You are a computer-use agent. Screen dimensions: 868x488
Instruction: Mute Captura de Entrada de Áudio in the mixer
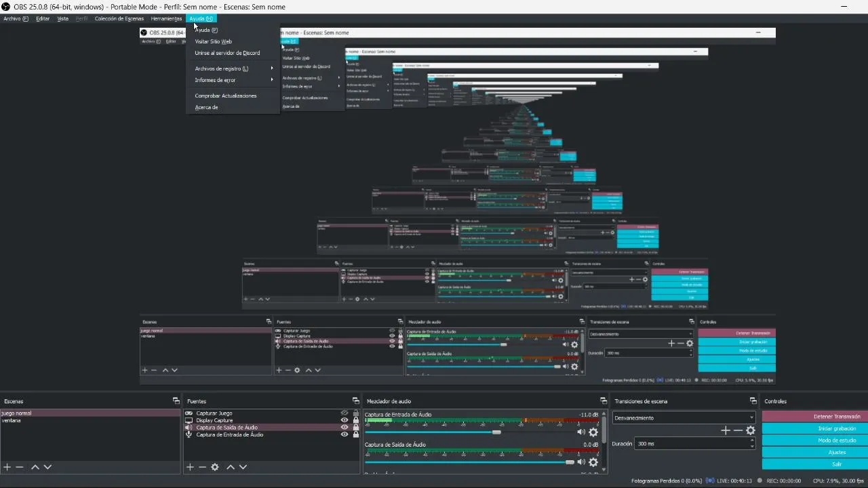tap(581, 432)
